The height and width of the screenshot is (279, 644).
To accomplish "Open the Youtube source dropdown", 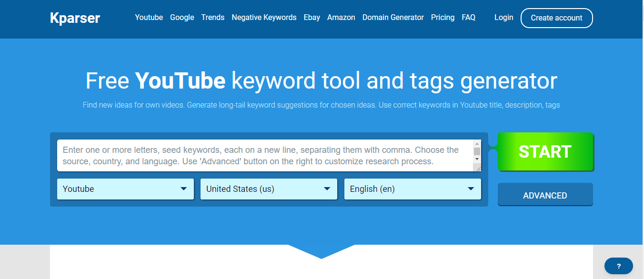I will (x=125, y=189).
